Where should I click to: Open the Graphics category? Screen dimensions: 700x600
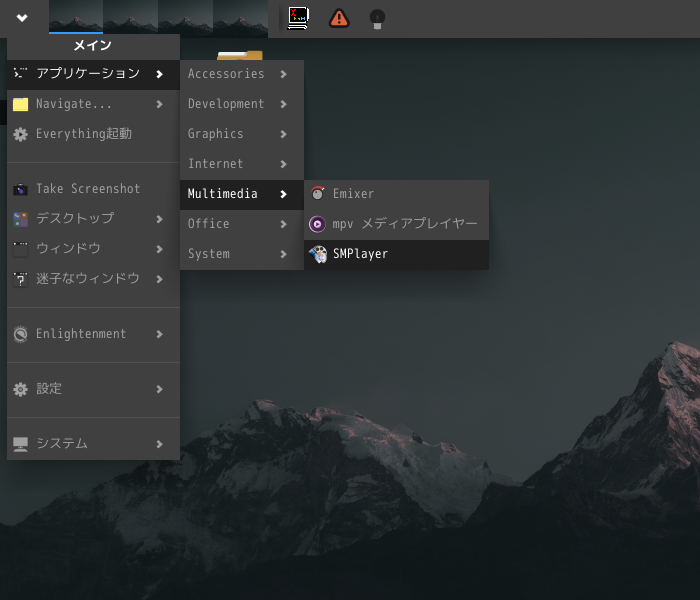click(242, 134)
